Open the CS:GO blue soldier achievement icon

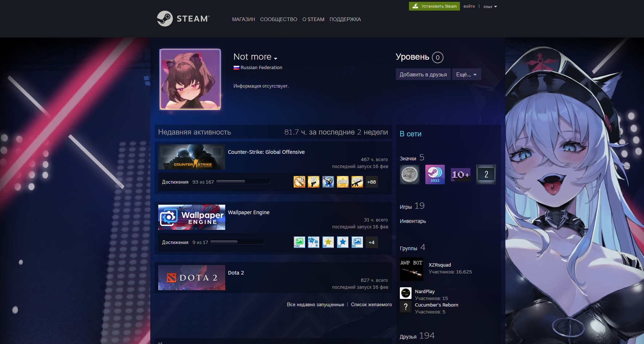(x=328, y=182)
